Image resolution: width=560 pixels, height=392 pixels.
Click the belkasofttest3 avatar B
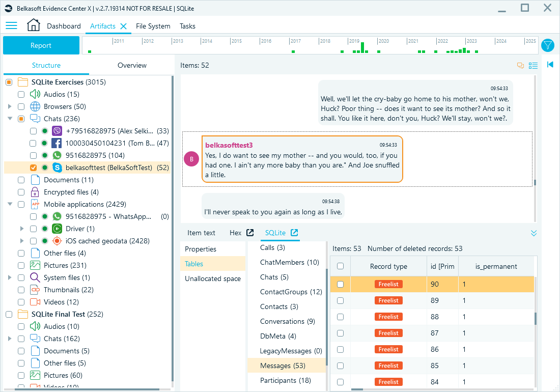(191, 159)
